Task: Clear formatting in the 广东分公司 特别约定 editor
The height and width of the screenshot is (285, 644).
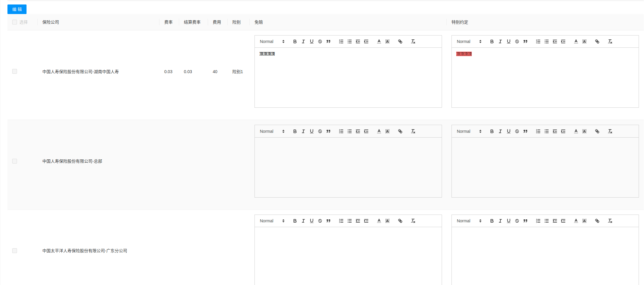Action: click(610, 221)
